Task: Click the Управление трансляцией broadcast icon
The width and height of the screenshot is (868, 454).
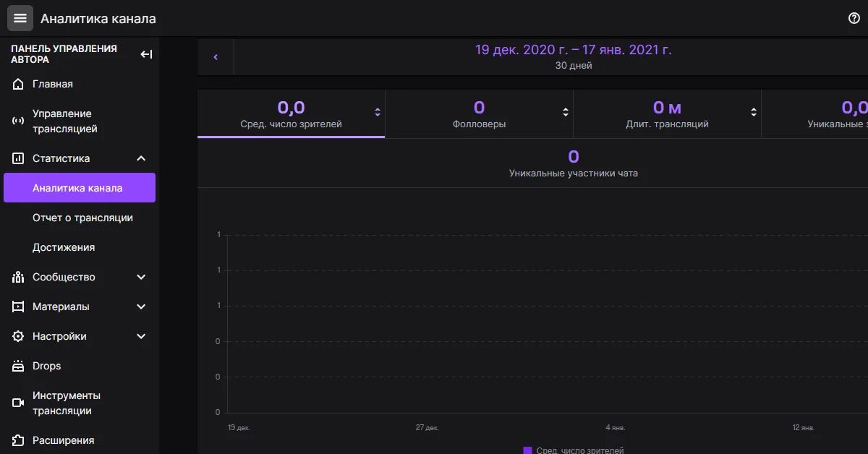Action: 18,121
